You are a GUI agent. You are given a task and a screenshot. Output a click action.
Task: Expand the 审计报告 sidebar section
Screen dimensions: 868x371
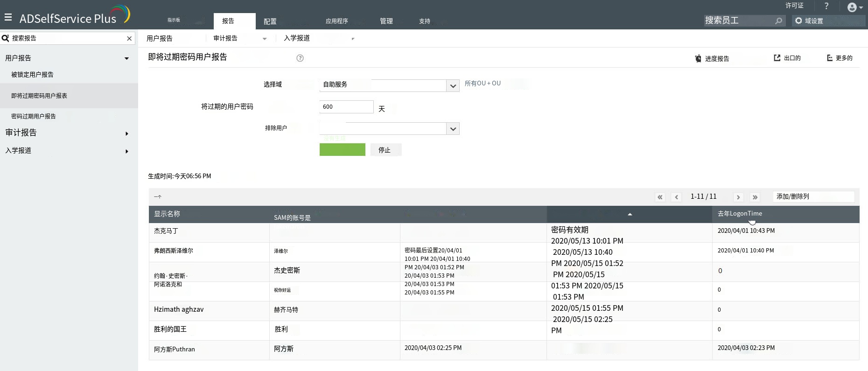coord(126,133)
